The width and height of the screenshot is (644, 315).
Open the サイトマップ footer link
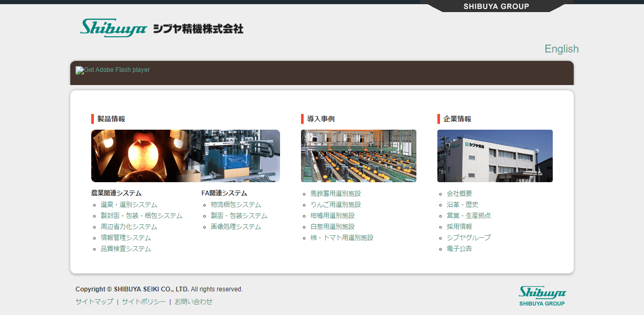click(94, 302)
